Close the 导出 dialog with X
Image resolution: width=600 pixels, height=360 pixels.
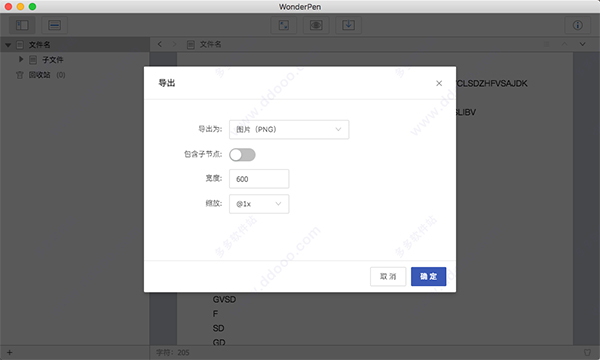click(x=439, y=83)
